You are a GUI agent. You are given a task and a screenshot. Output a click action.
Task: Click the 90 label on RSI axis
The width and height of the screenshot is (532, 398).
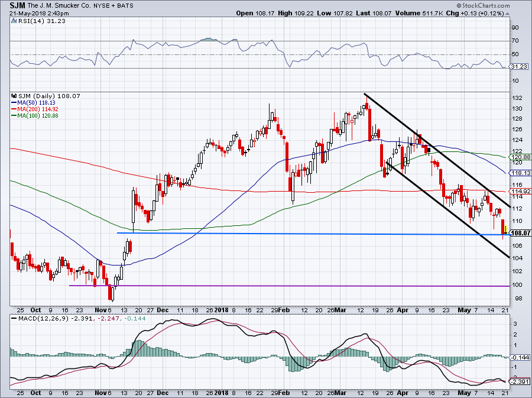(515, 27)
